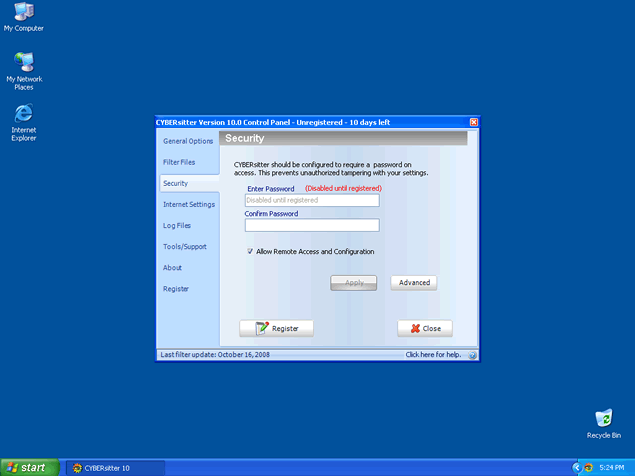635x476 pixels.
Task: Open the Windows Start menu
Action: tap(27, 467)
